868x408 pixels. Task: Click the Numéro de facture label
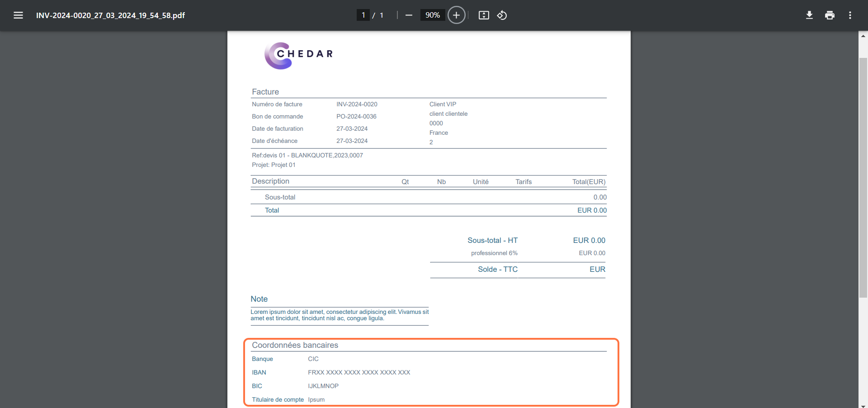277,104
